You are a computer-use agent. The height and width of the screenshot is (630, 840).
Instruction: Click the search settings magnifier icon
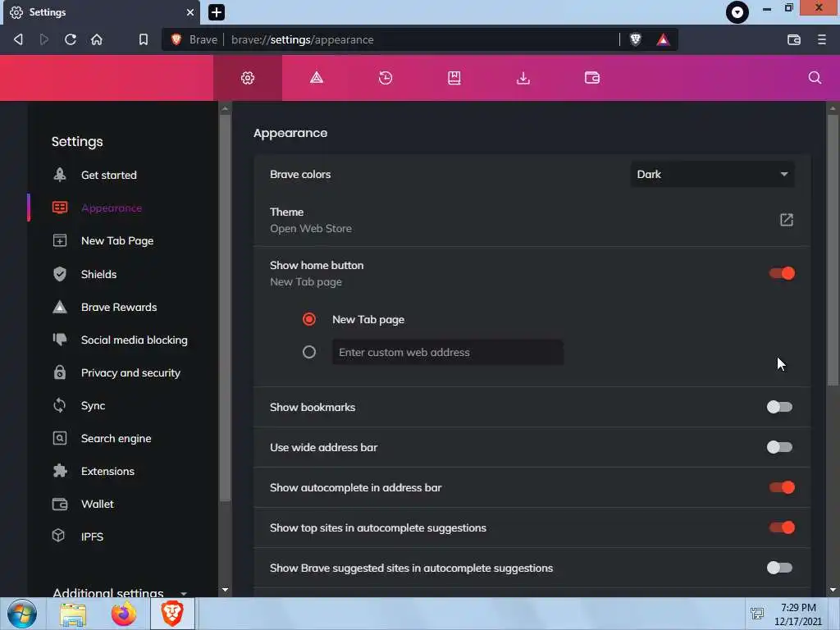tap(815, 78)
